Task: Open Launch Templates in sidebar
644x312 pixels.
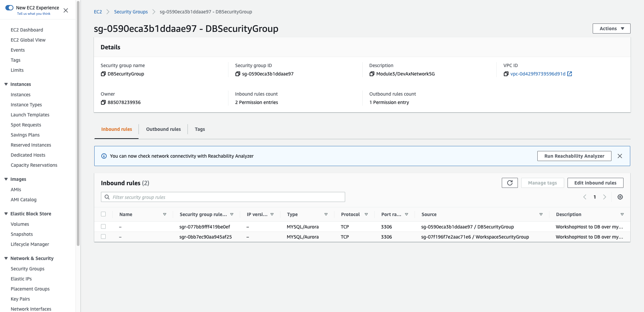Action: (x=30, y=115)
